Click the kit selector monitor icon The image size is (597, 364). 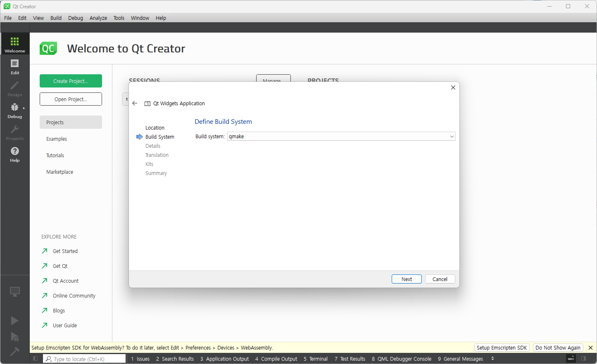tap(15, 292)
